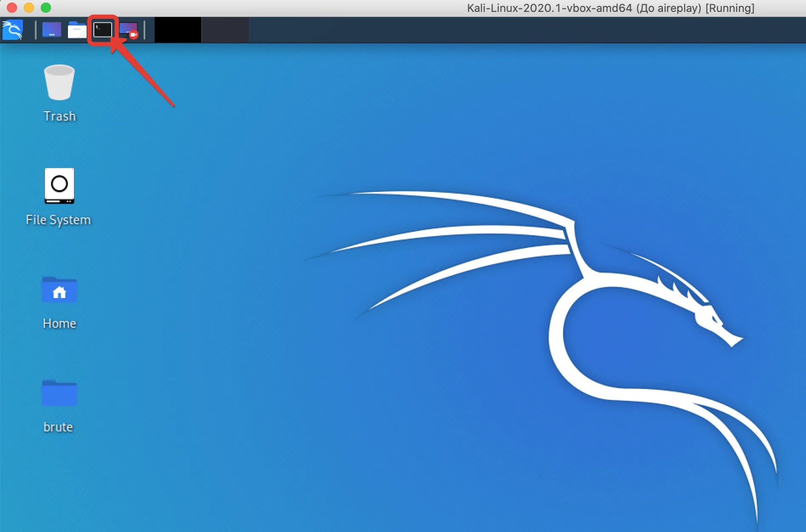Click the Show Desktop panel icon
The width and height of the screenshot is (806, 532).
[52, 30]
